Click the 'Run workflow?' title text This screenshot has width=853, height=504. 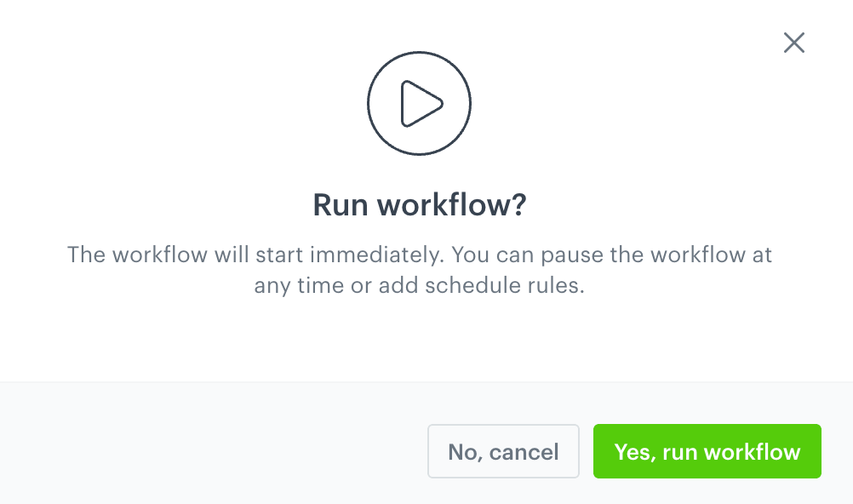pos(419,204)
